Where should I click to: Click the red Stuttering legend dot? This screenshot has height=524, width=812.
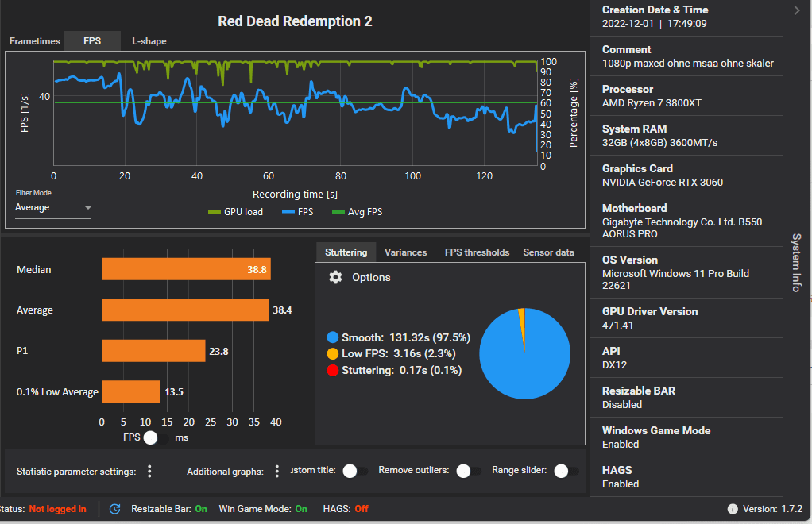(x=332, y=370)
